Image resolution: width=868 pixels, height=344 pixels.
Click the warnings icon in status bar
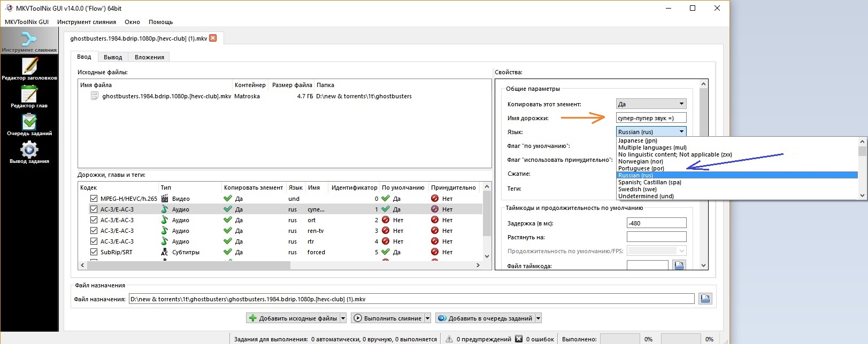point(449,339)
